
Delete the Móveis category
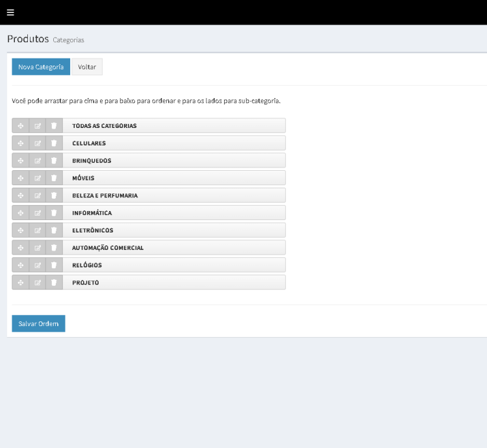(x=54, y=178)
